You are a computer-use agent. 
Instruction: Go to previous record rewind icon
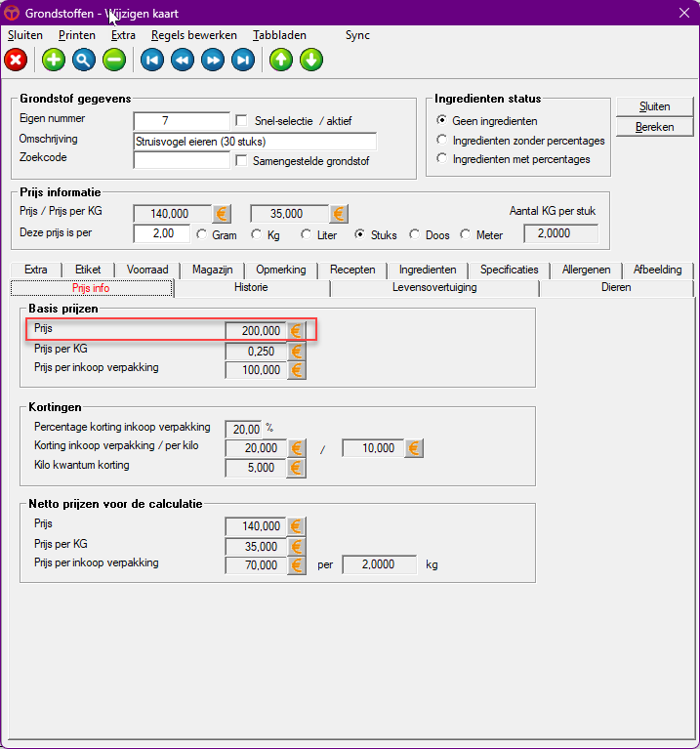183,60
